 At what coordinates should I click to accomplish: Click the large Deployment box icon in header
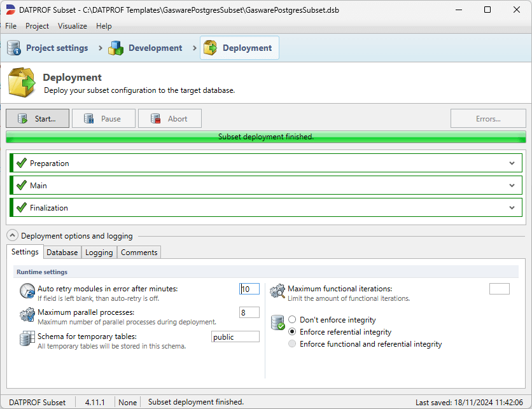click(22, 81)
